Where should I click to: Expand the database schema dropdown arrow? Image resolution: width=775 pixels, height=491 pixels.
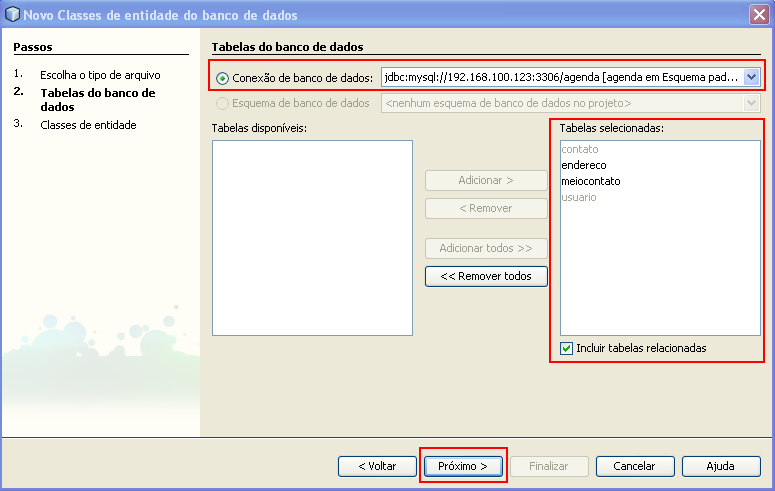click(x=751, y=103)
